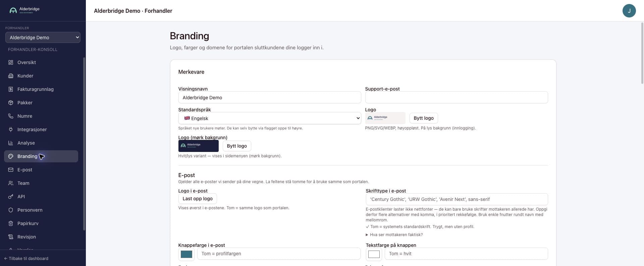Image resolution: width=644 pixels, height=266 pixels.
Task: Go to the Team page
Action: click(41, 183)
